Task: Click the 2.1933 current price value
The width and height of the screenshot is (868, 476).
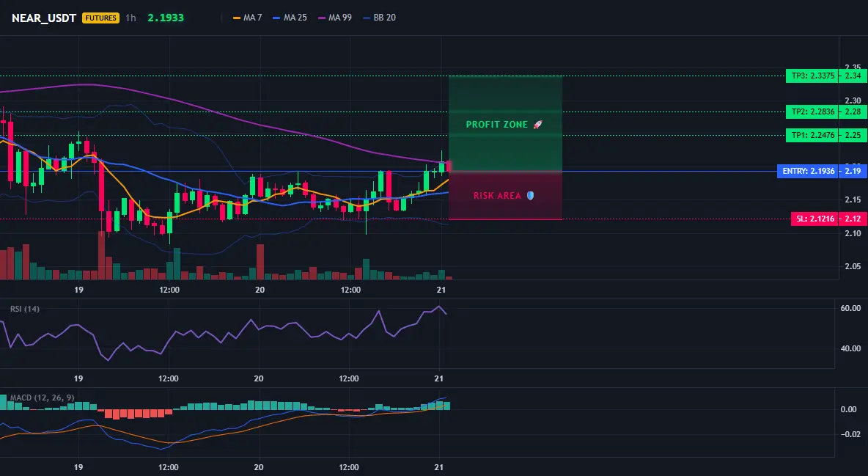Action: point(166,18)
